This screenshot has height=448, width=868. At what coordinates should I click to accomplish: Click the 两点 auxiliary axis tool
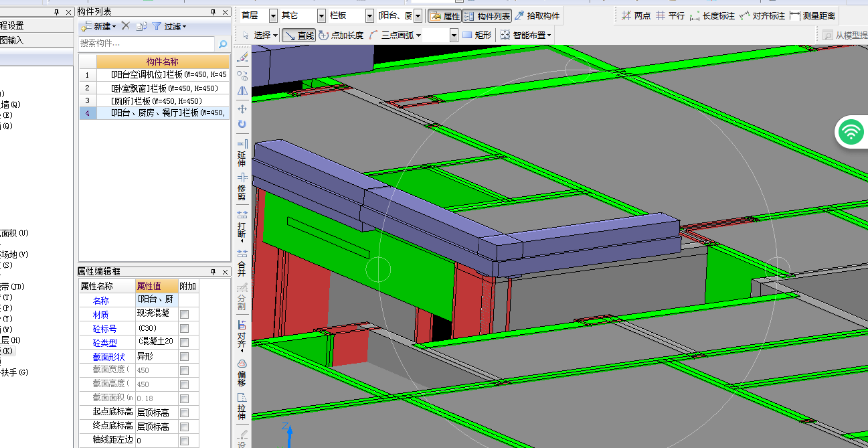click(x=635, y=15)
